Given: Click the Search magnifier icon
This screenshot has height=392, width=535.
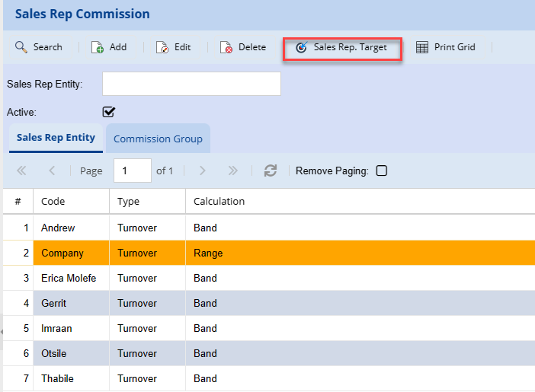Looking at the screenshot, I should pos(21,47).
